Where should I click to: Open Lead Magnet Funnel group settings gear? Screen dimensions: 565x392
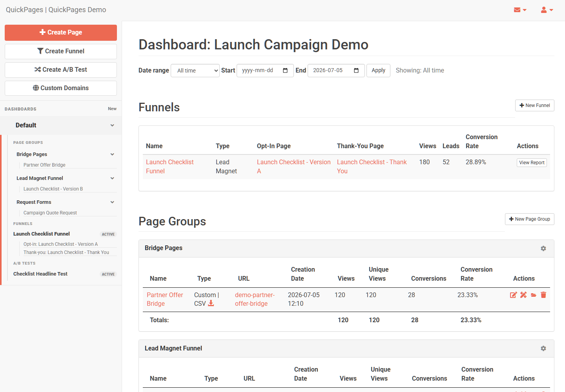pos(543,348)
